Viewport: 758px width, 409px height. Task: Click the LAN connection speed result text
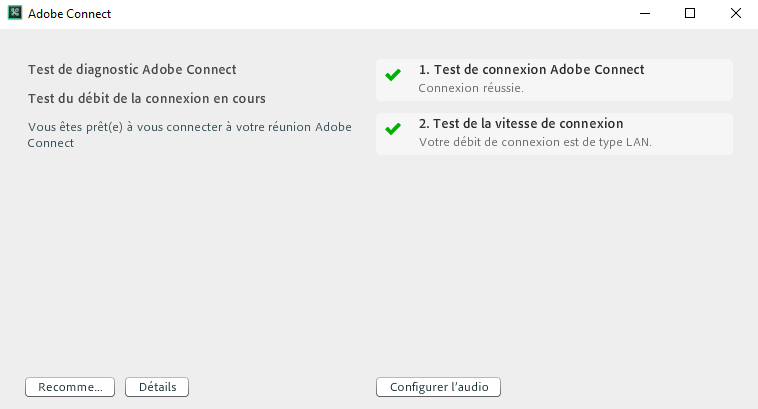[x=535, y=142]
